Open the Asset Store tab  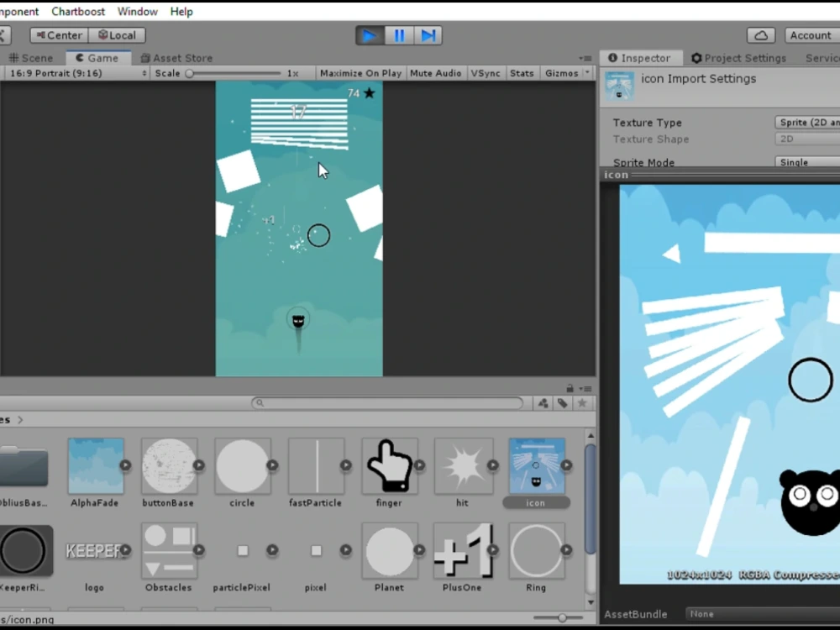point(176,58)
